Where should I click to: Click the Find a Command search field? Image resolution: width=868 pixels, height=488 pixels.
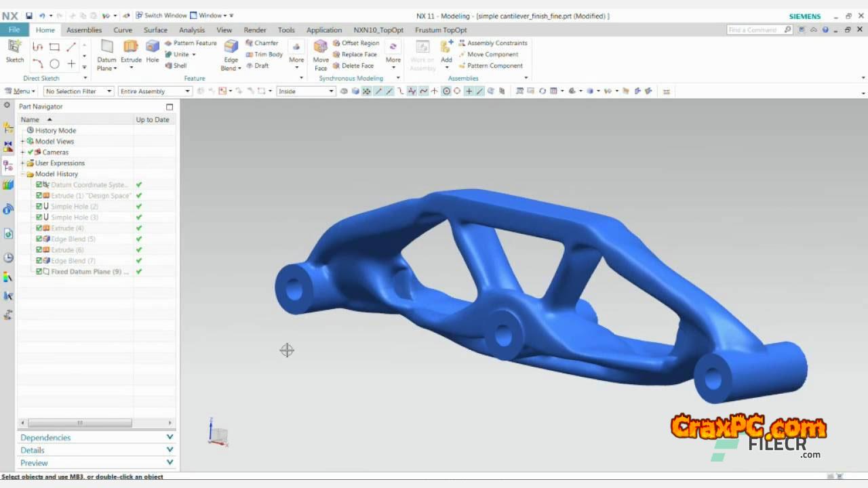tap(755, 30)
